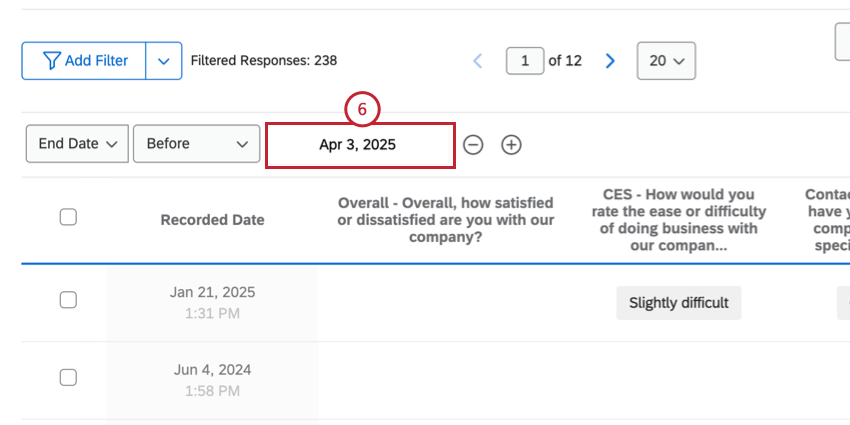Click the page number input field

[x=525, y=61]
